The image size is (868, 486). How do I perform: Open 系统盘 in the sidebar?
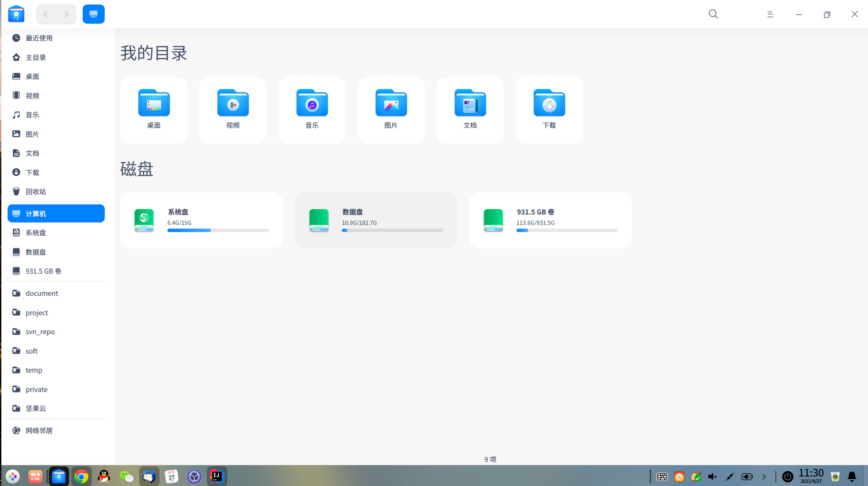tap(56, 233)
